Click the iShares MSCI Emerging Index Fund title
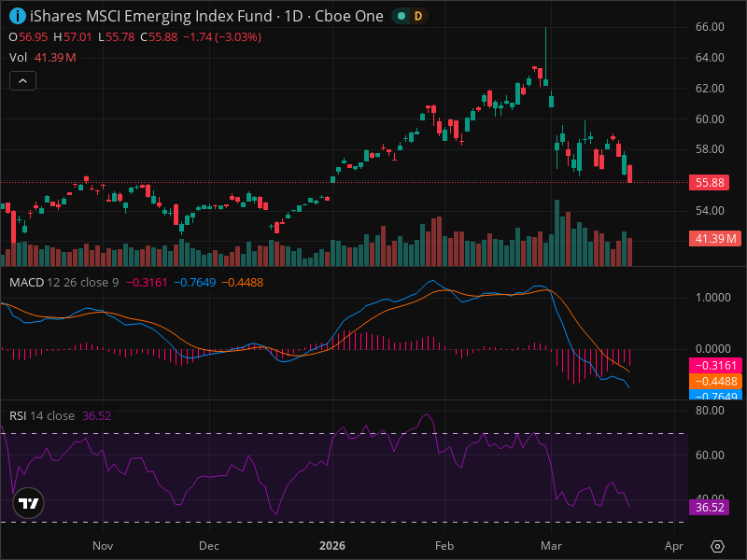 150,16
